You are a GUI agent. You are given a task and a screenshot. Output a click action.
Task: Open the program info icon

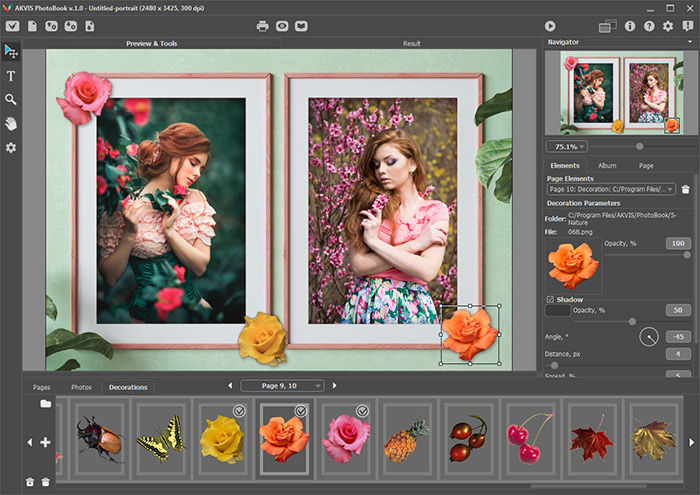point(630,26)
